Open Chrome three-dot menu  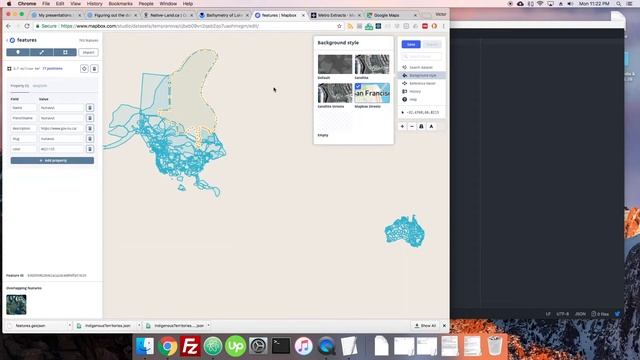point(444,26)
